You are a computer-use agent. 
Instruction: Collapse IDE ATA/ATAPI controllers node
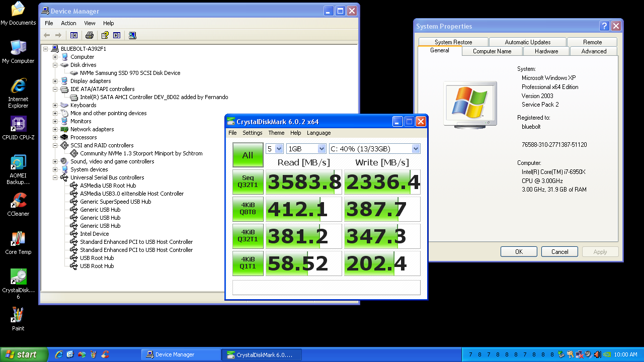click(x=55, y=89)
